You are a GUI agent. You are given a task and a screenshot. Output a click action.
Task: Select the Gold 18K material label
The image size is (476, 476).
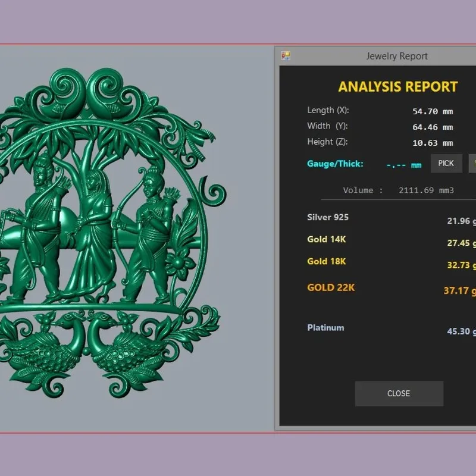click(326, 261)
